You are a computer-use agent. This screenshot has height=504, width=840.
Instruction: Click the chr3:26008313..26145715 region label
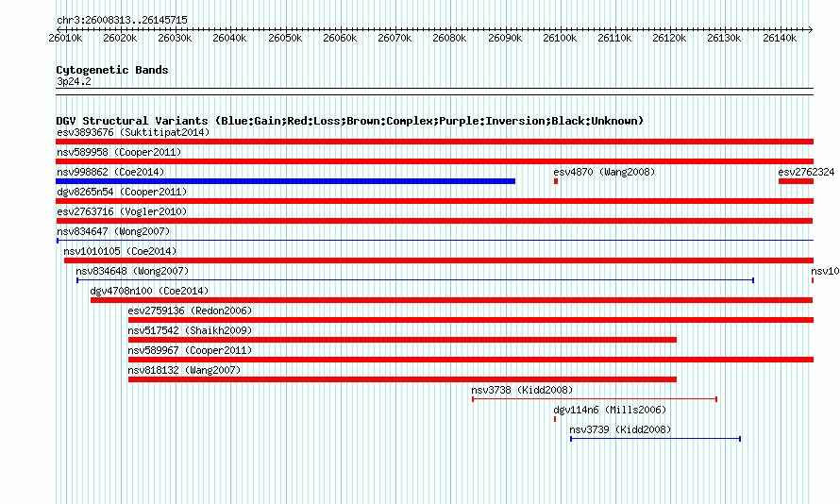[x=122, y=21]
